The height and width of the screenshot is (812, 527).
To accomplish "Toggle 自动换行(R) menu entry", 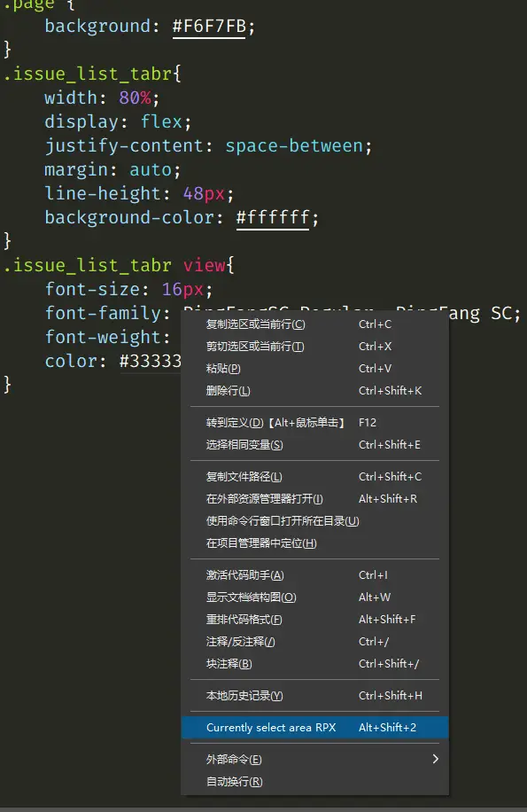I will click(314, 782).
